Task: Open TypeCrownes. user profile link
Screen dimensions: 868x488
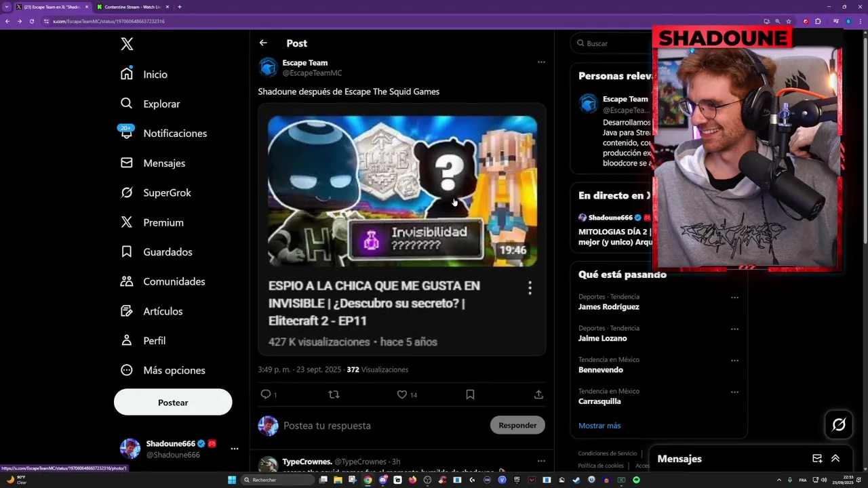Action: point(307,462)
